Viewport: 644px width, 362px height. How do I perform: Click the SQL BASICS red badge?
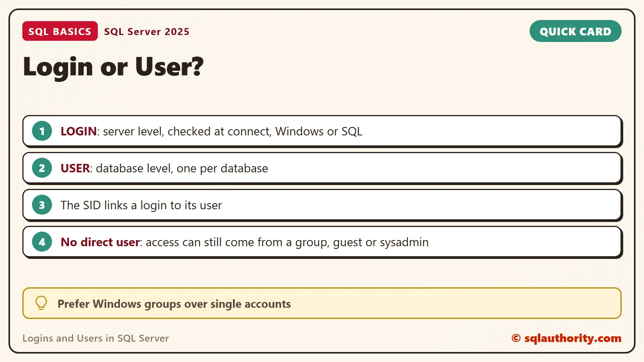click(x=60, y=31)
